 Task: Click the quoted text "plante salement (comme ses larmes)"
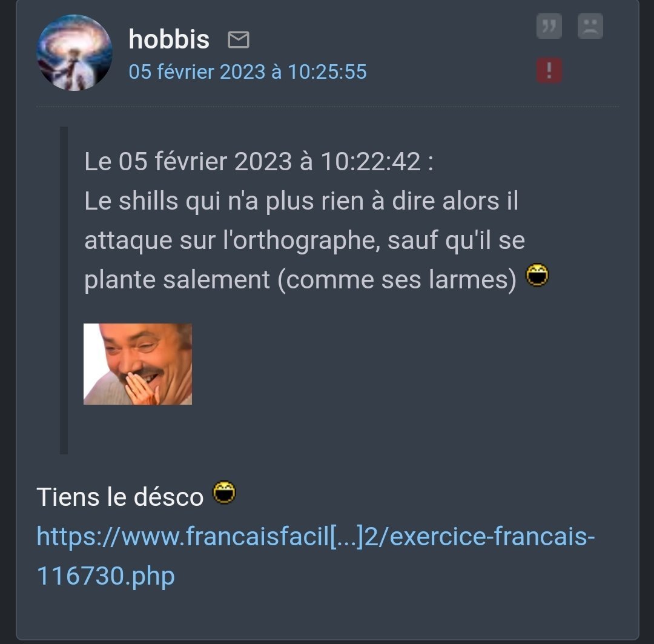(300, 280)
